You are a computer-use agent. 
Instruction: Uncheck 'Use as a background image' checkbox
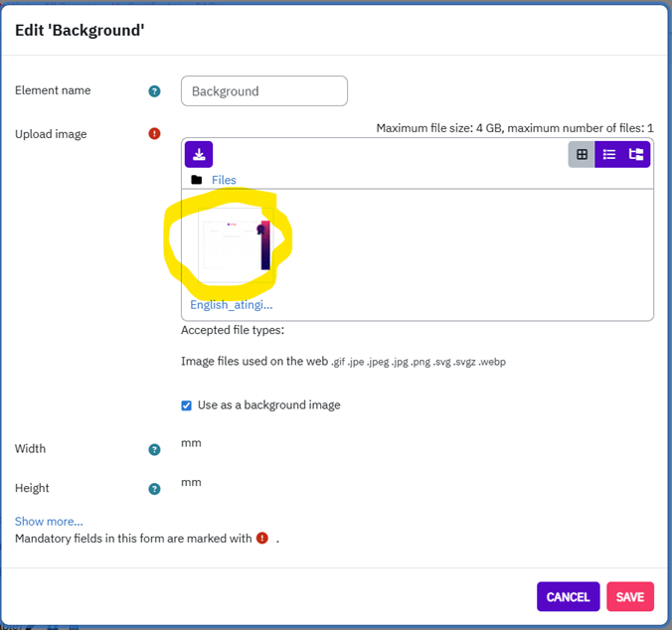[x=187, y=405]
